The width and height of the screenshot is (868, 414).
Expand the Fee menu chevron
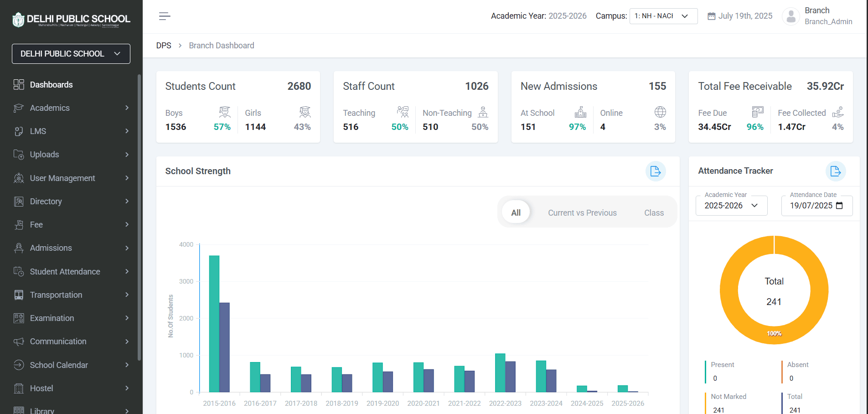pyautogui.click(x=127, y=224)
